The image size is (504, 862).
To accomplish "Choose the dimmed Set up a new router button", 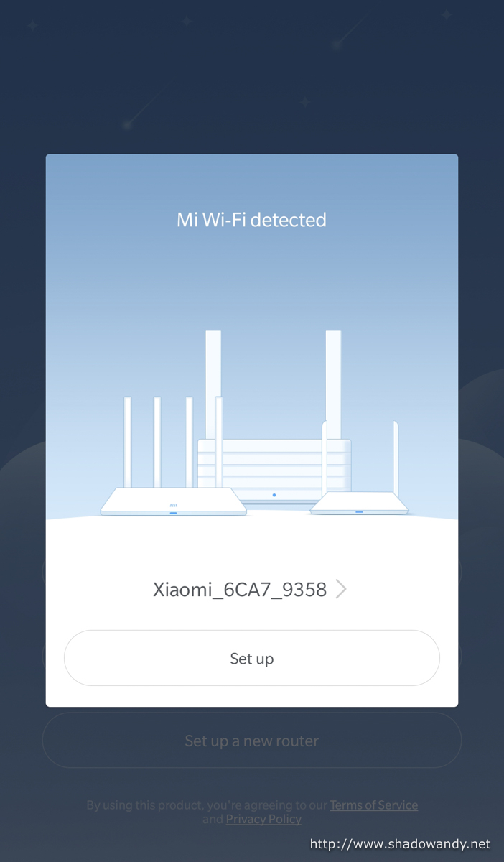I will (251, 741).
